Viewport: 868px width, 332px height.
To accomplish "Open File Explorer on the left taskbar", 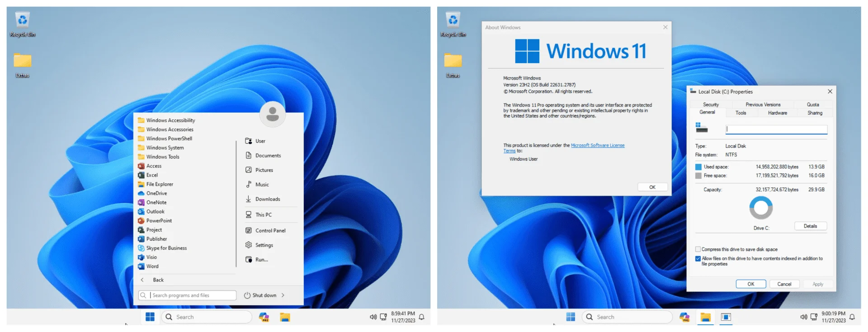I will (x=285, y=317).
